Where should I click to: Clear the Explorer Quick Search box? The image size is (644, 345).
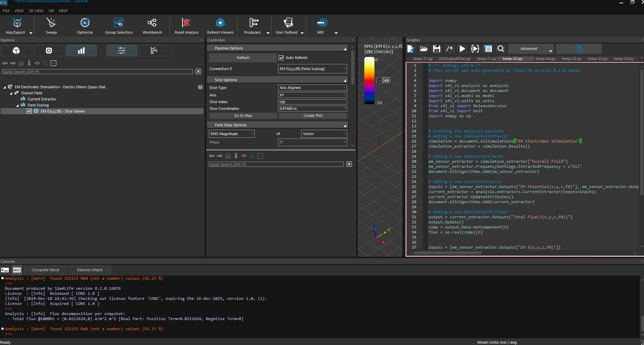point(198,71)
